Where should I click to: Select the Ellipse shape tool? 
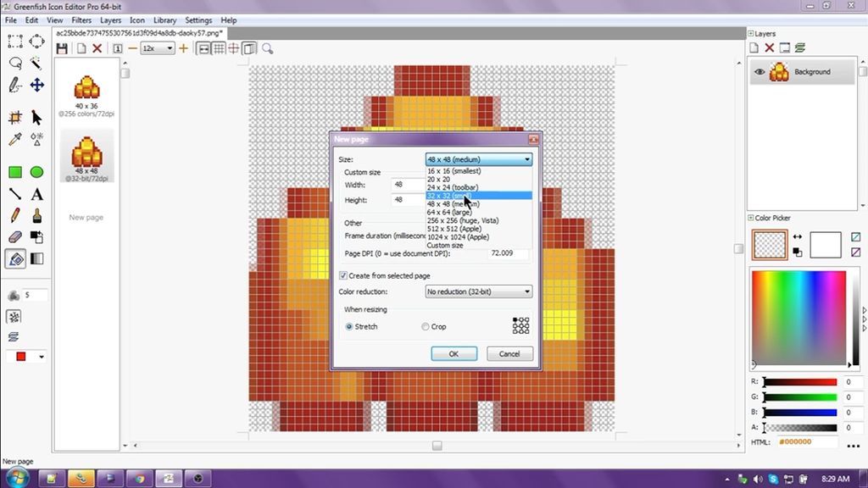[36, 172]
